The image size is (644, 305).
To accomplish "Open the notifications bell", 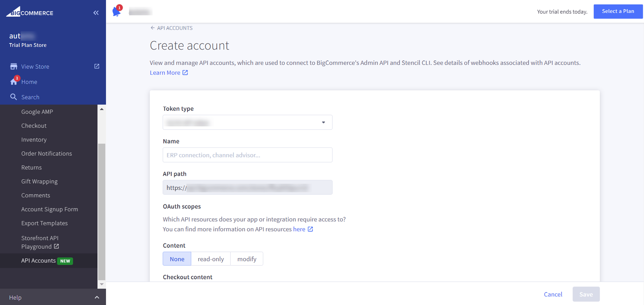I will 117,11.
